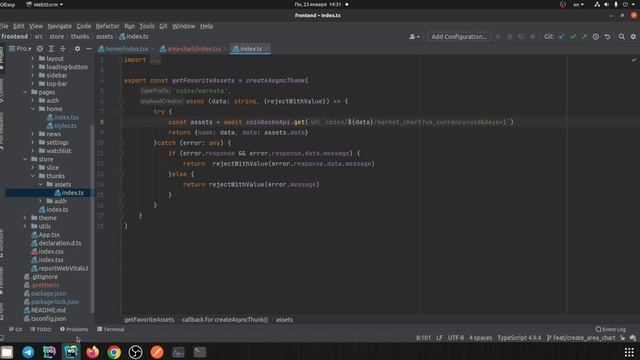Click the Git update project icon
640x360 pixels.
click(561, 37)
